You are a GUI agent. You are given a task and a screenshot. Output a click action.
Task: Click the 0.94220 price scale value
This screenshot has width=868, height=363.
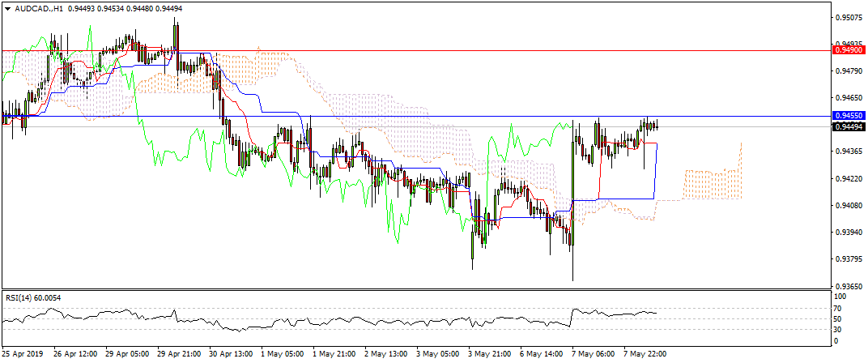(x=851, y=178)
